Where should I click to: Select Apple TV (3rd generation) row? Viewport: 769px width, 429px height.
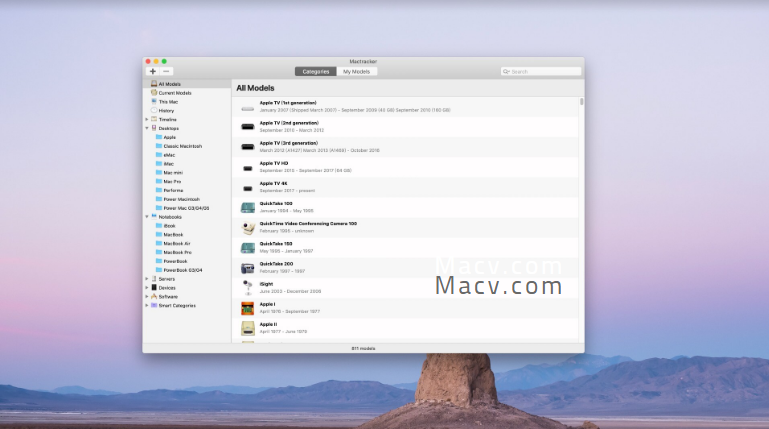tap(405, 147)
